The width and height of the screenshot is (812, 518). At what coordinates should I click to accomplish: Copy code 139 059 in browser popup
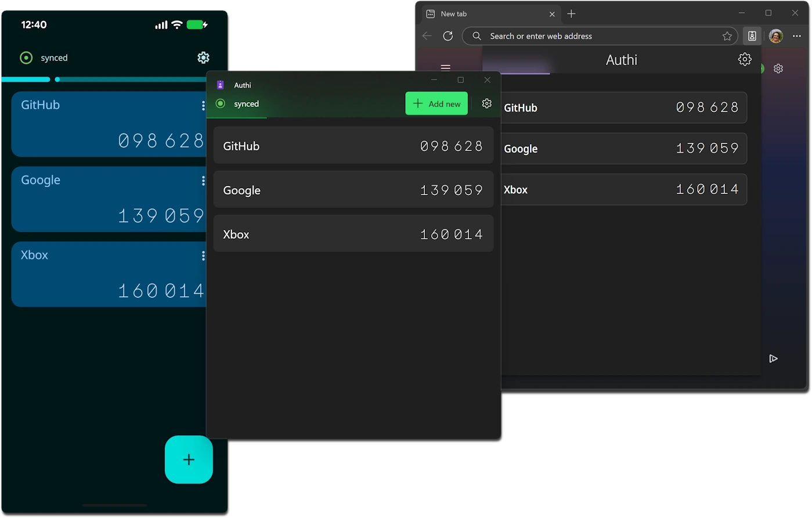708,148
